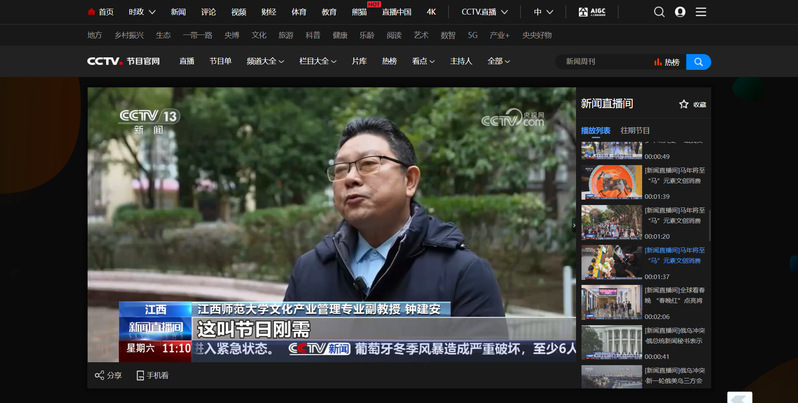Viewport: 798px width, 403px height.
Task: Toggle the 收藏 star favorite
Action: pos(684,104)
